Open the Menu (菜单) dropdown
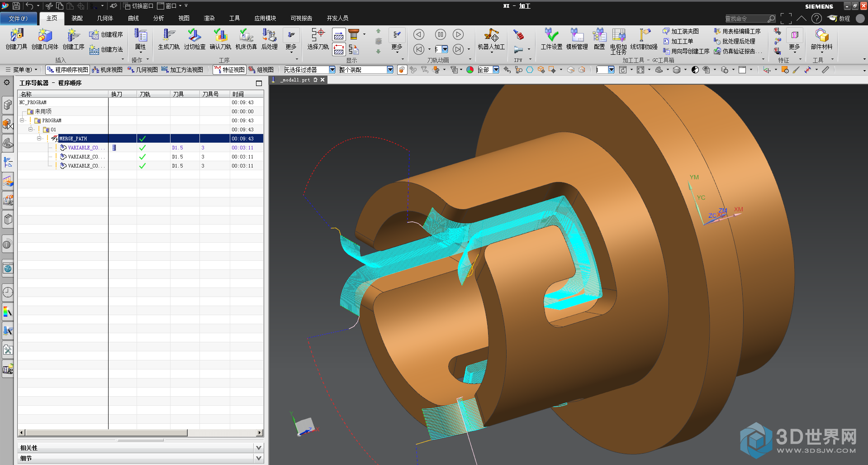The width and height of the screenshot is (868, 465). 21,70
